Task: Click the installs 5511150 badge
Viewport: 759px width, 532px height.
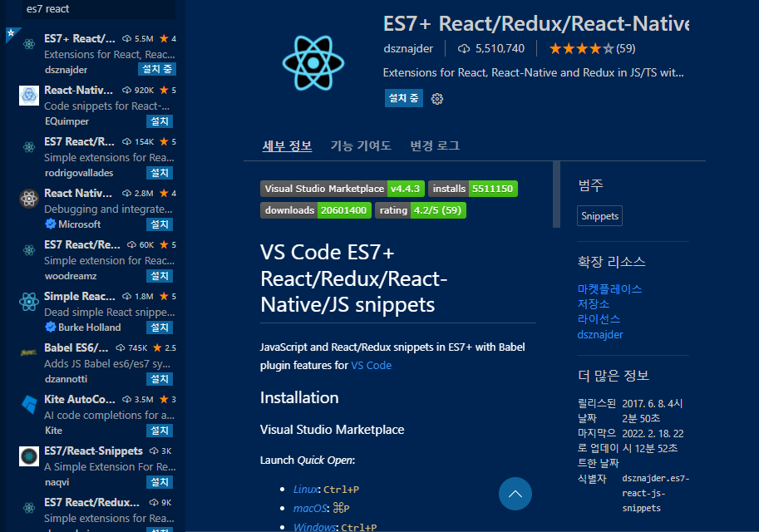Action: [473, 189]
